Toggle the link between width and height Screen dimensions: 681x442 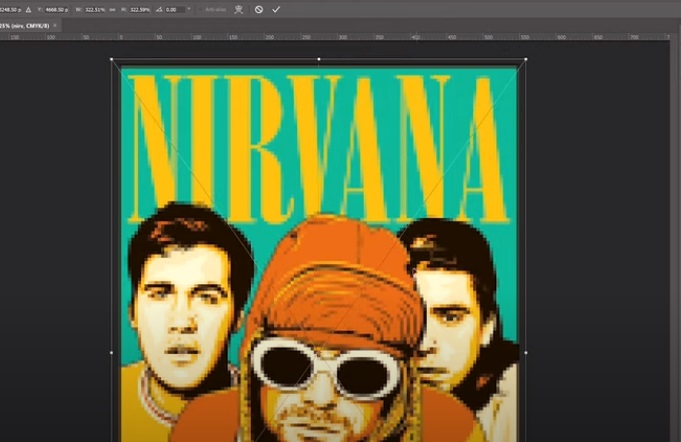[x=113, y=10]
